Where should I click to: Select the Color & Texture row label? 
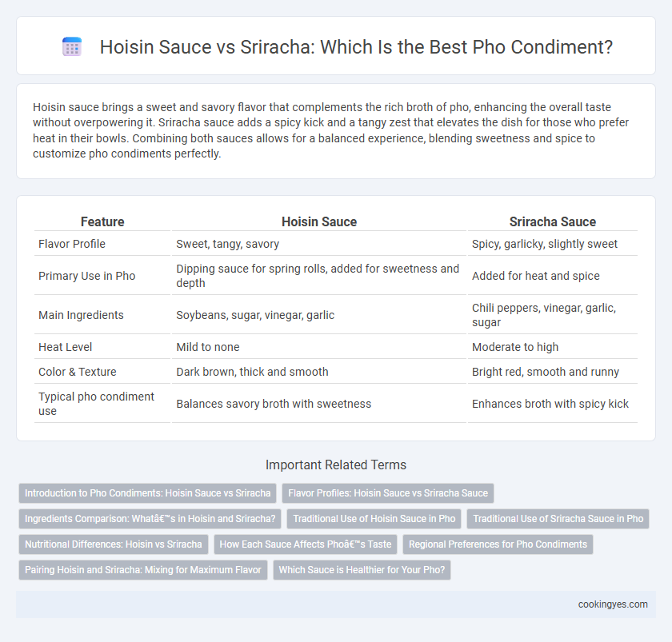click(x=77, y=372)
